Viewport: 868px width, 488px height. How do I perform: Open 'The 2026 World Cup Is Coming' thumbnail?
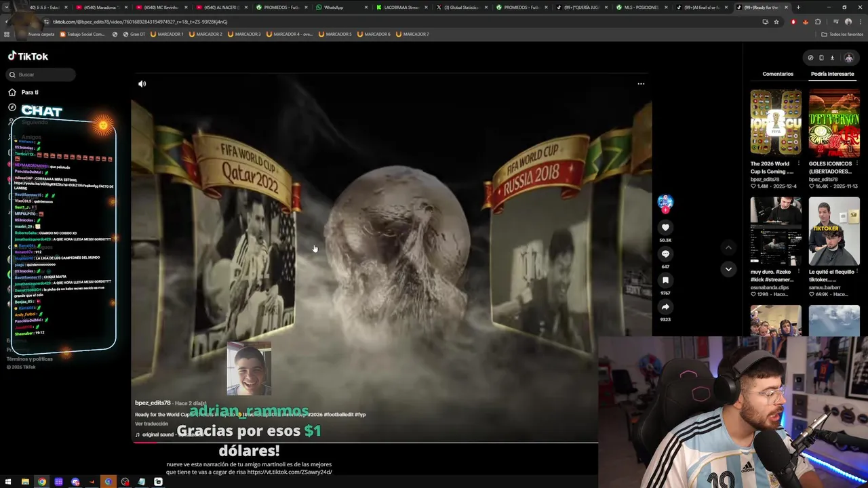(x=776, y=123)
